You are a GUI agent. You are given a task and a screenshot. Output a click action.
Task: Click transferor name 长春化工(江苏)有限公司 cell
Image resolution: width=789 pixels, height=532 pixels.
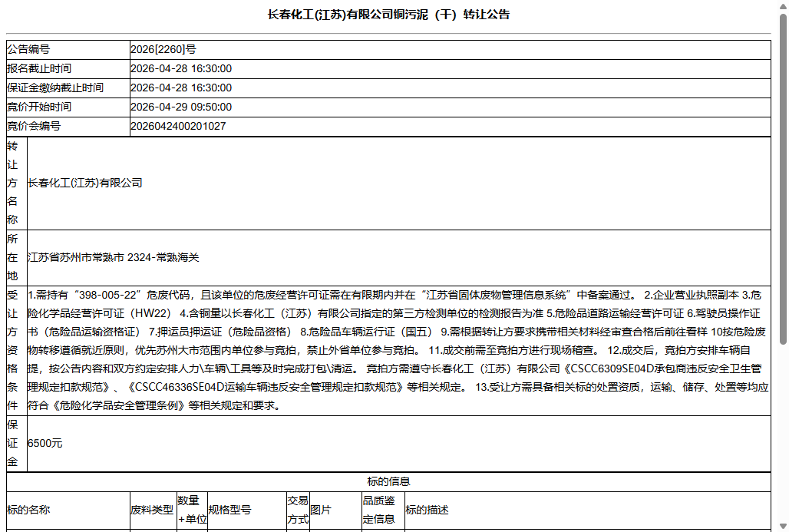[x=398, y=183]
